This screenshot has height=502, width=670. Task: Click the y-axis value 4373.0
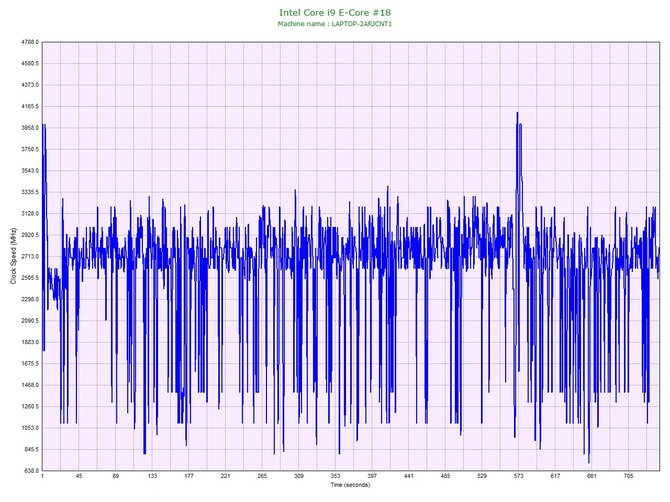point(30,85)
